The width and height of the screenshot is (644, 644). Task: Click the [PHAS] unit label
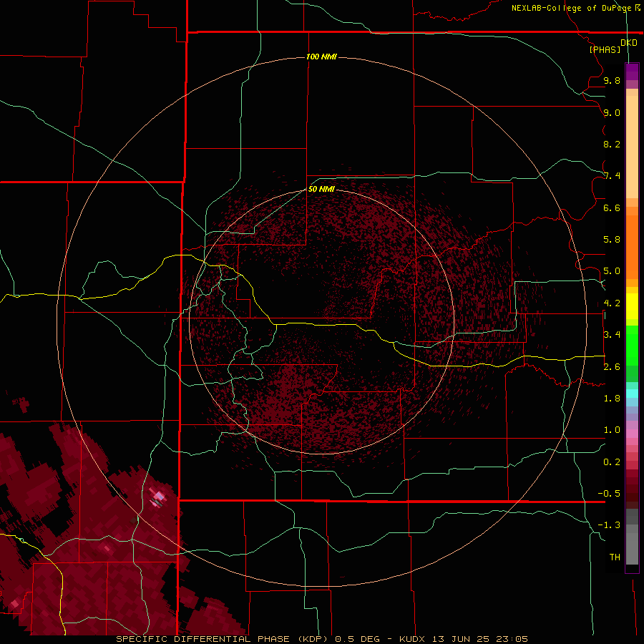pos(605,49)
